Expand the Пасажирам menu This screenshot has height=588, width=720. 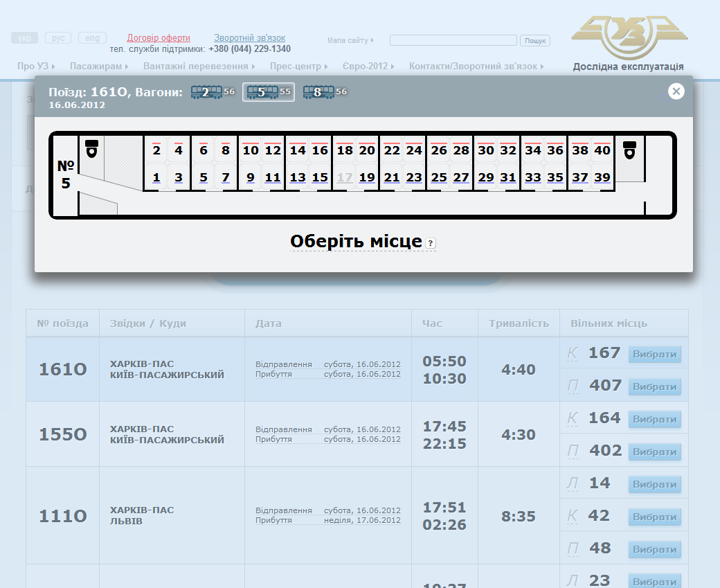pos(99,66)
